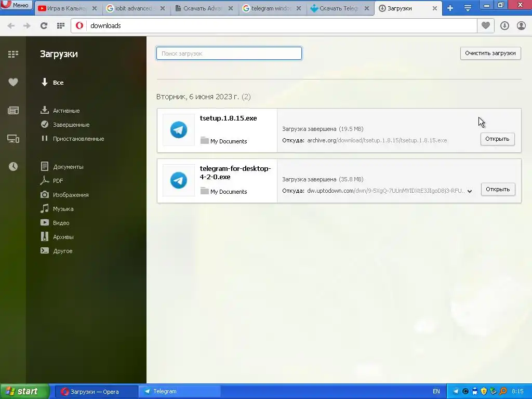Click the magnifier tray icon
This screenshot has width=532, height=399.
click(x=503, y=392)
